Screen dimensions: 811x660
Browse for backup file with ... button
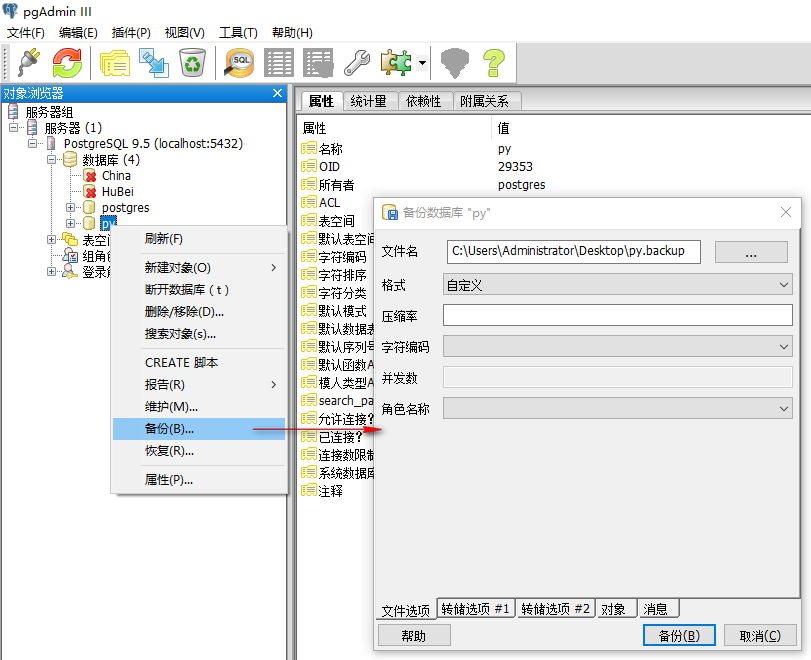tap(751, 252)
